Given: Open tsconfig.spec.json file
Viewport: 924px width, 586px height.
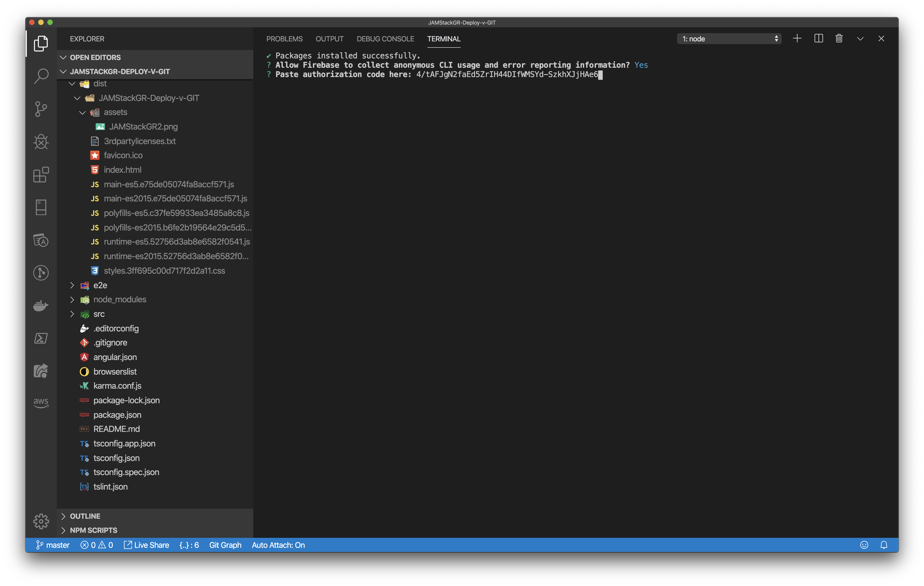Looking at the screenshot, I should click(x=155, y=473).
